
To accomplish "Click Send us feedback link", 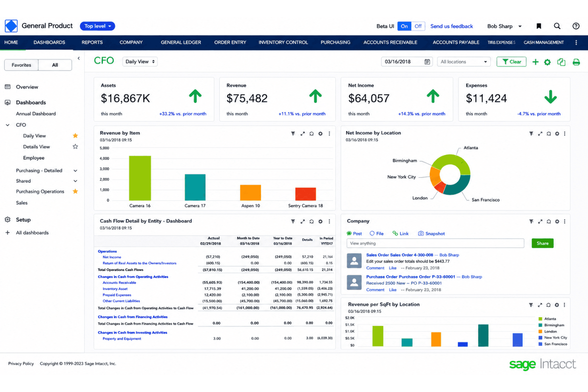I will coord(452,26).
